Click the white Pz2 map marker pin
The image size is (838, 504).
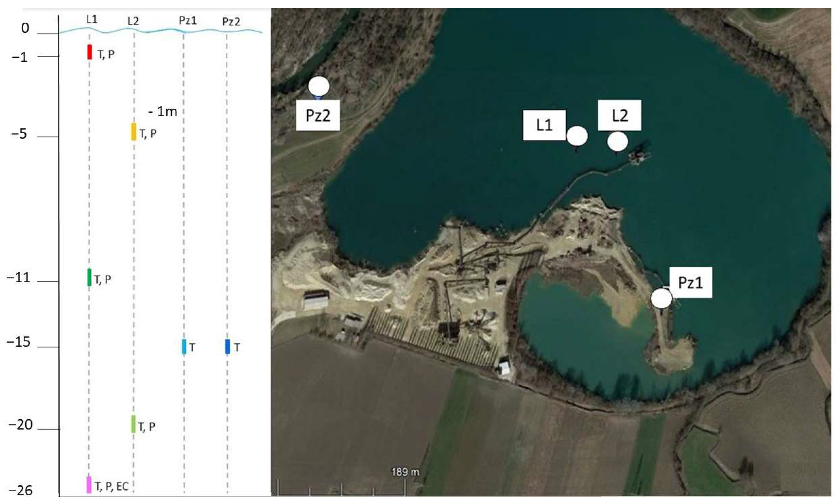click(319, 86)
